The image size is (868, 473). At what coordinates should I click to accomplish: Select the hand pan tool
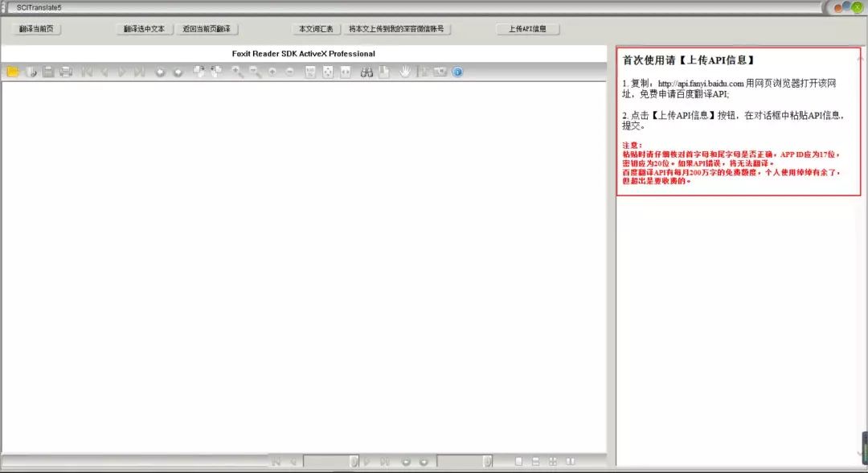point(405,72)
